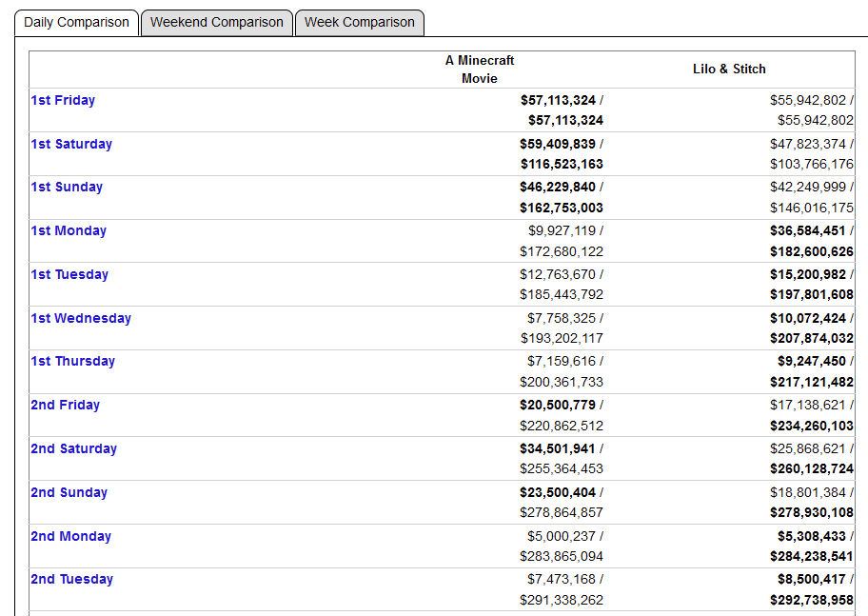This screenshot has width=868, height=616.
Task: Select the 2nd Tuesday link
Action: 71,579
